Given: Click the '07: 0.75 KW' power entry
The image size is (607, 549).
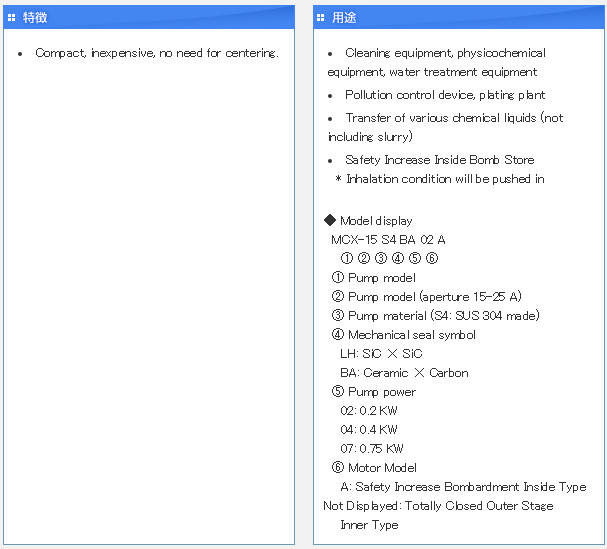Looking at the screenshot, I should click(372, 449).
